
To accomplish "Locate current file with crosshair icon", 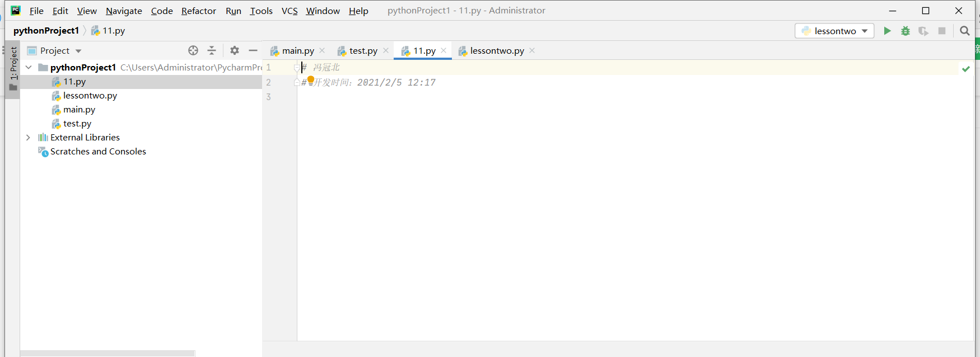I will (x=193, y=50).
